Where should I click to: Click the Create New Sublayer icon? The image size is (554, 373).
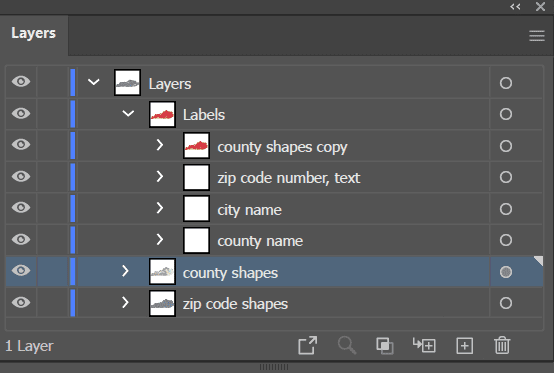pos(424,345)
